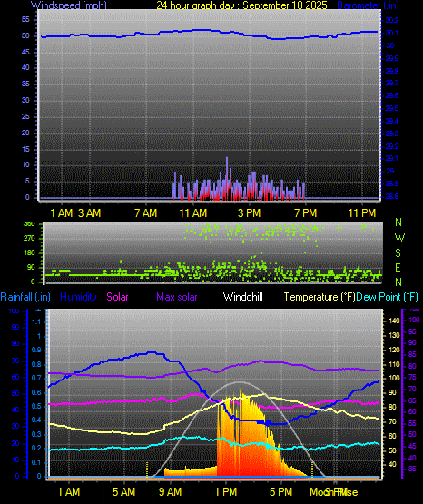This screenshot has width=423, height=504.
Task: Click the Windspeed (mph) axis title
Action: click(69, 5)
